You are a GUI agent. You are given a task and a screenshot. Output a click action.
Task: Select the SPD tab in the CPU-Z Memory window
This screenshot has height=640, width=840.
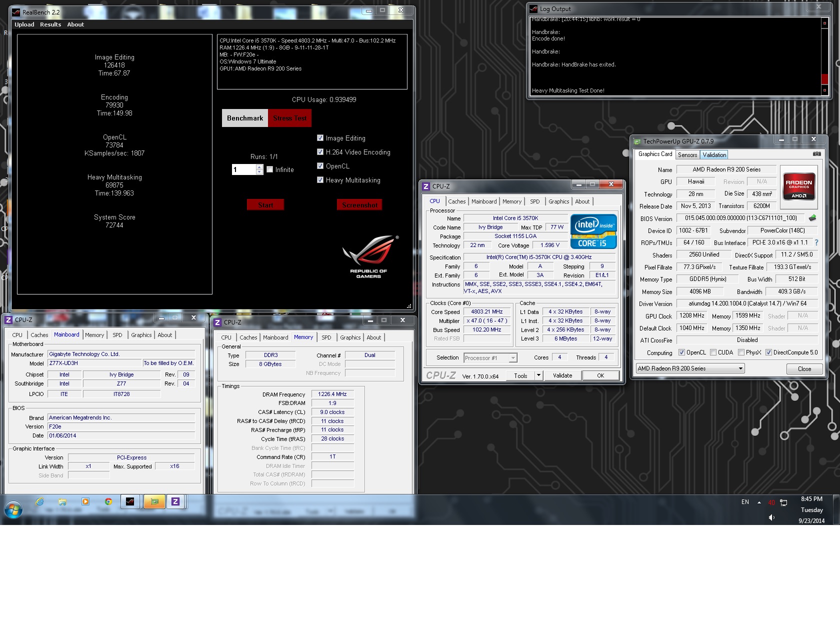click(x=326, y=337)
